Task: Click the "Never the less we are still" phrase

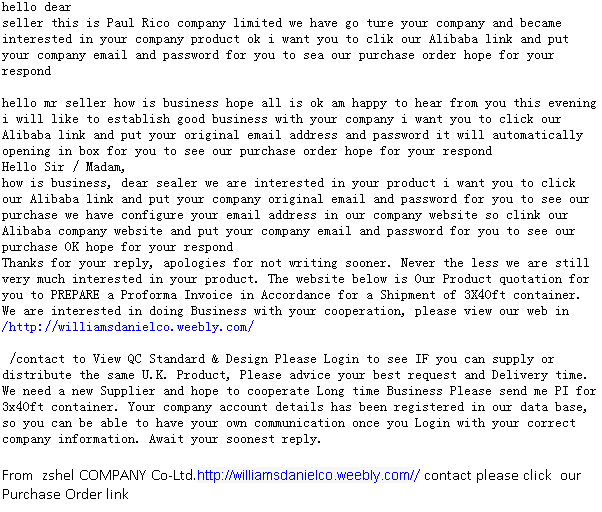Action: (x=468, y=263)
